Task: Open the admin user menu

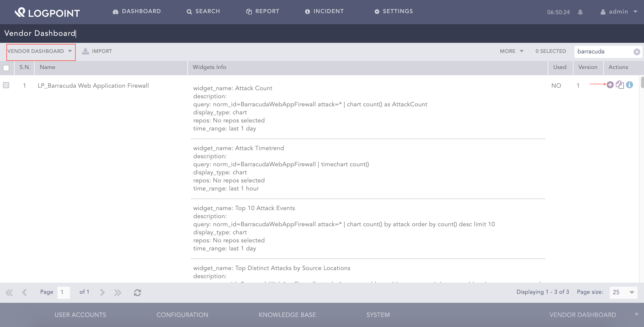Action: click(x=619, y=12)
